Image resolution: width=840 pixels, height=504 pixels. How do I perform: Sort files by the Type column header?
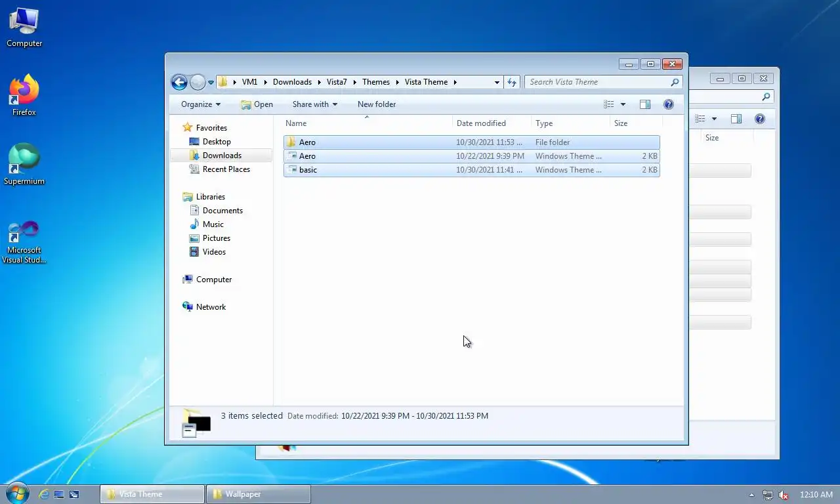[x=570, y=123]
